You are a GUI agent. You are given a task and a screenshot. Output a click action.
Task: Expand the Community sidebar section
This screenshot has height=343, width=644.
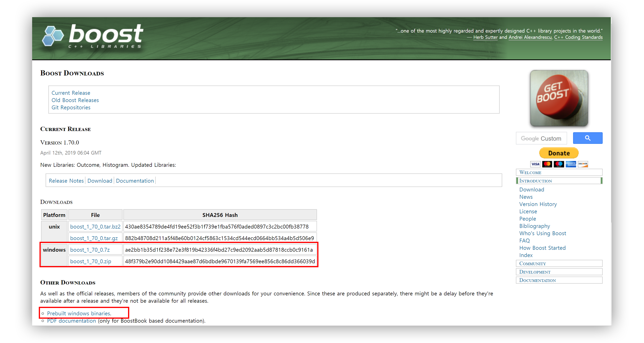(x=532, y=263)
